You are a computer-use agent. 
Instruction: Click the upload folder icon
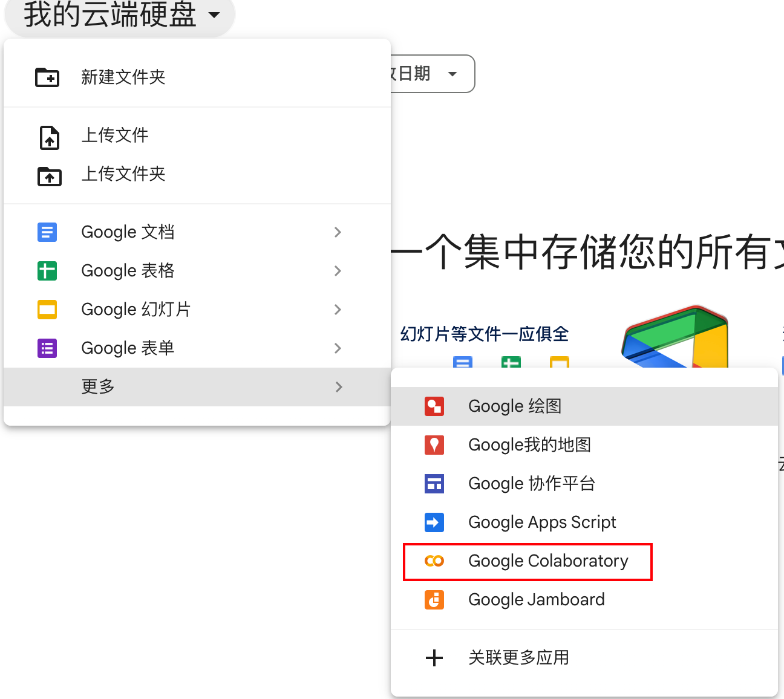pos(50,177)
